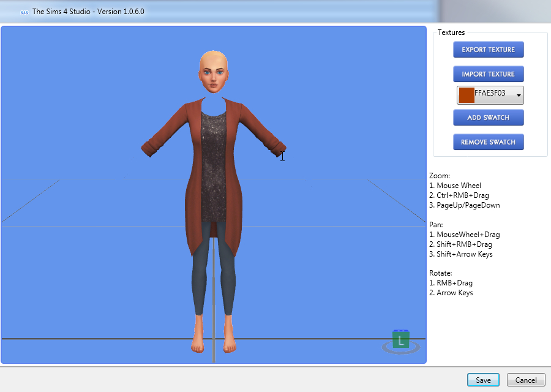This screenshot has width=551, height=392.
Task: Cancel the dialog
Action: (526, 380)
